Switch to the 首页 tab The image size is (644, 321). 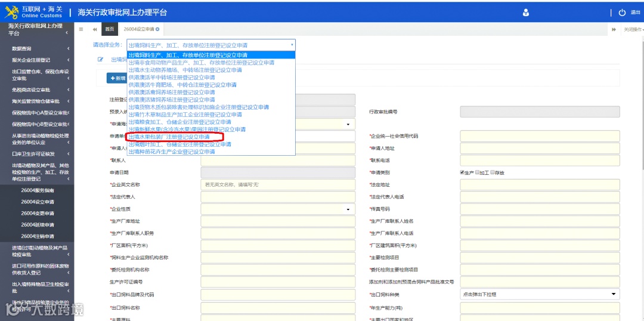(109, 29)
